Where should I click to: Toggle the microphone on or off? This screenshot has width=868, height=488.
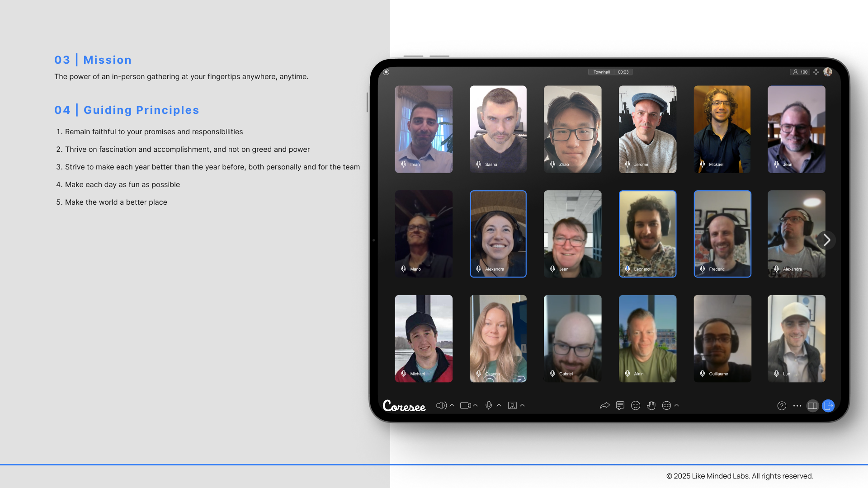coord(489,406)
